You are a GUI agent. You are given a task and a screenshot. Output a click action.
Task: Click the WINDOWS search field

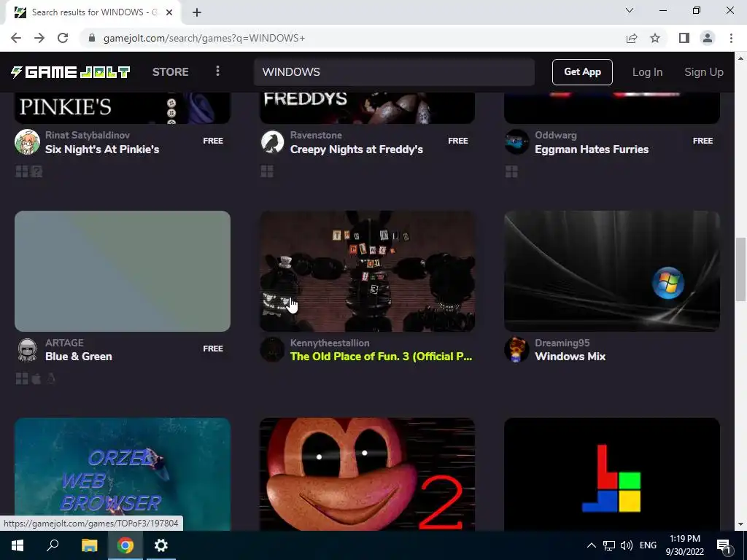pos(393,72)
